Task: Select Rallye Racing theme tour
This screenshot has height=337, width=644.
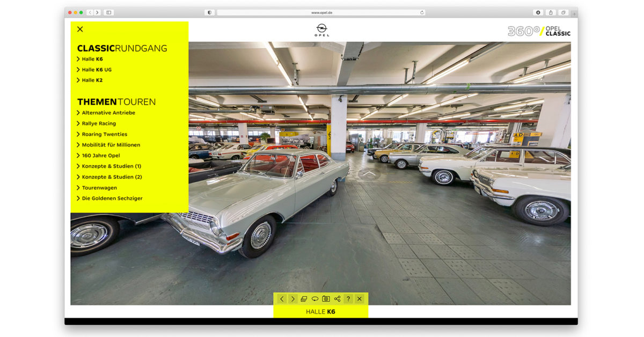Action: pyautogui.click(x=97, y=123)
